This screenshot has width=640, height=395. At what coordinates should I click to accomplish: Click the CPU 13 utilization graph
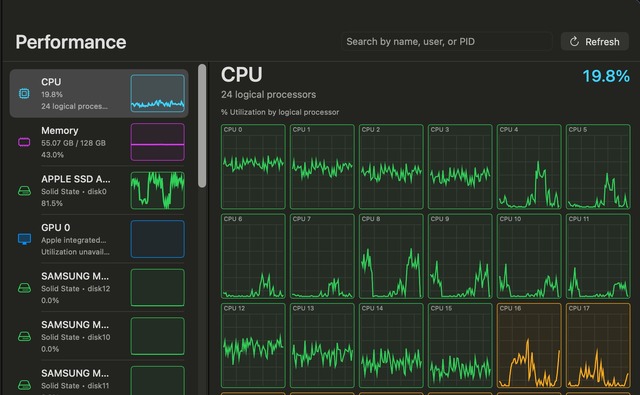[x=322, y=345]
